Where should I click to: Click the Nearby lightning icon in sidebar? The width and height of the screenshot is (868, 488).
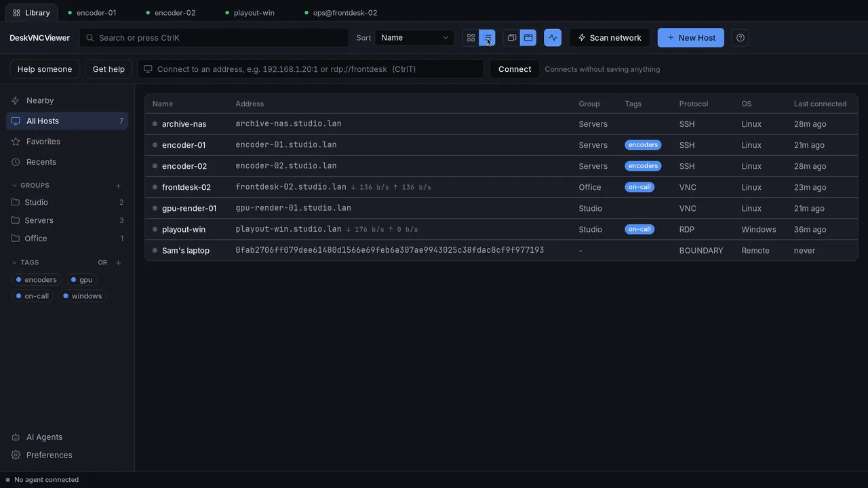click(x=16, y=100)
